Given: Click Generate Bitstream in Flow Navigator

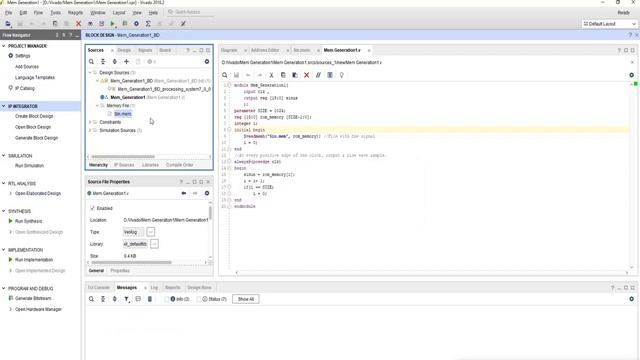Looking at the screenshot, I should [x=33, y=298].
